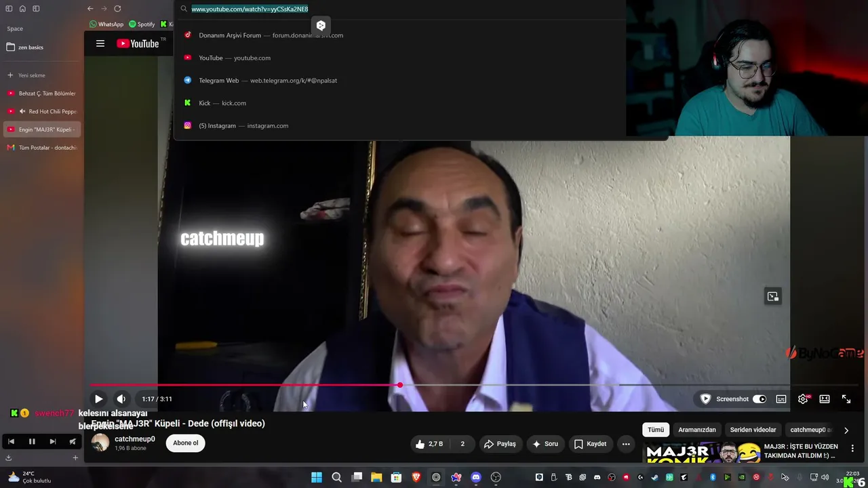Viewport: 868px width, 488px height.
Task: Open the Soru ask button
Action: click(545, 444)
